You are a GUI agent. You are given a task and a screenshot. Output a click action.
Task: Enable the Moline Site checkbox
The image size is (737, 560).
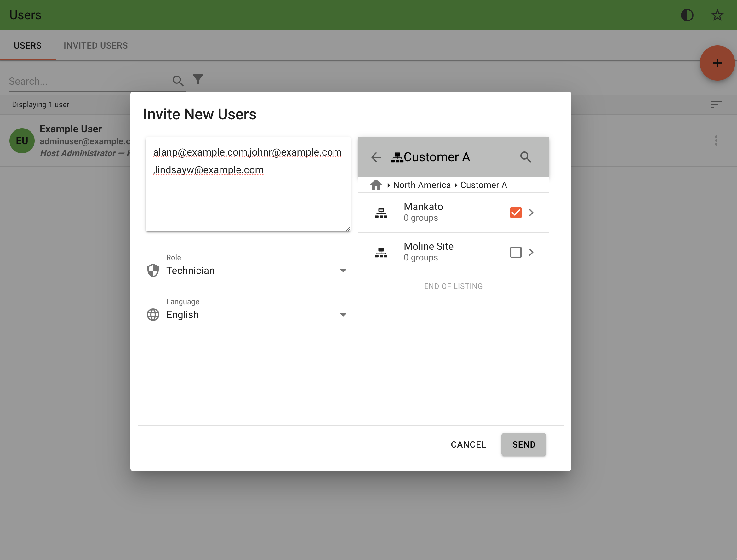[x=516, y=251]
